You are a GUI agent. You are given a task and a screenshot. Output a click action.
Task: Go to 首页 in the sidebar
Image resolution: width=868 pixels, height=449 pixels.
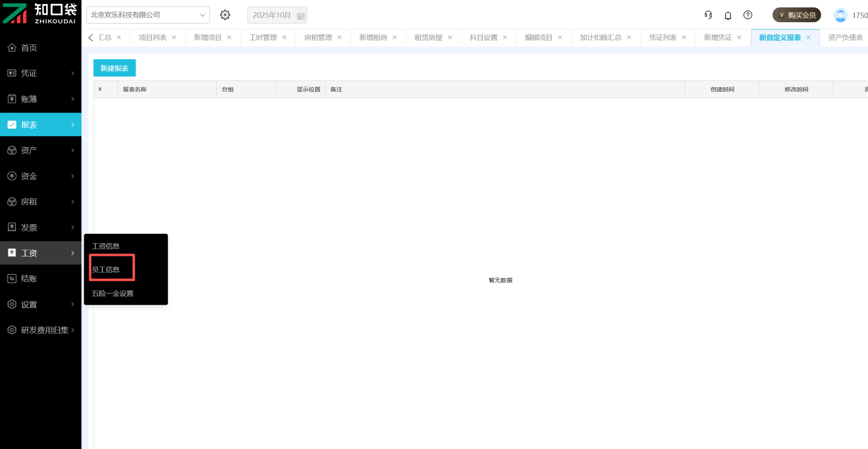[x=29, y=48]
